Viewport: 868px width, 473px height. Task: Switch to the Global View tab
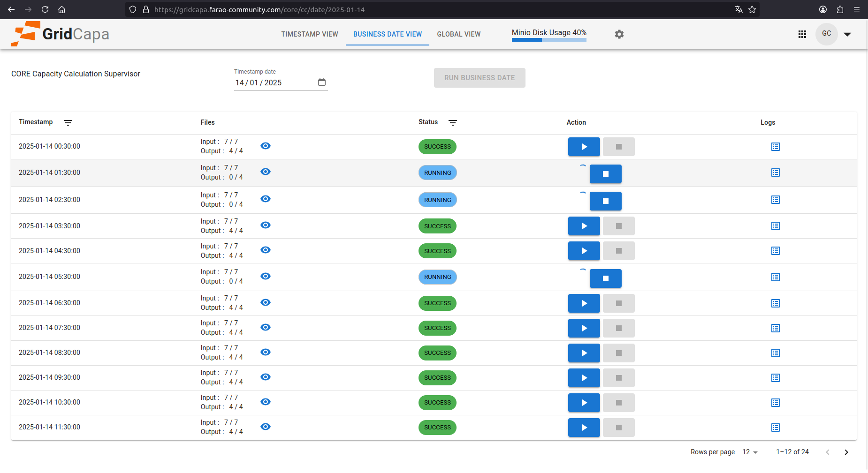458,34
